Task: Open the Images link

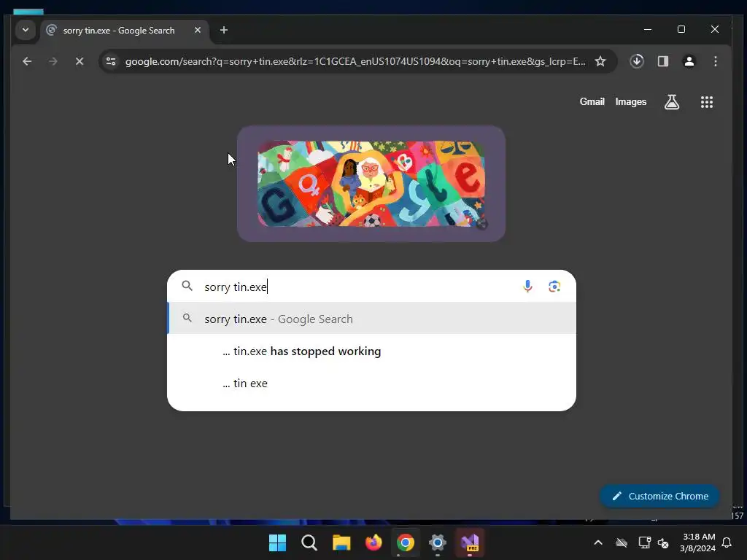Action: coord(631,101)
